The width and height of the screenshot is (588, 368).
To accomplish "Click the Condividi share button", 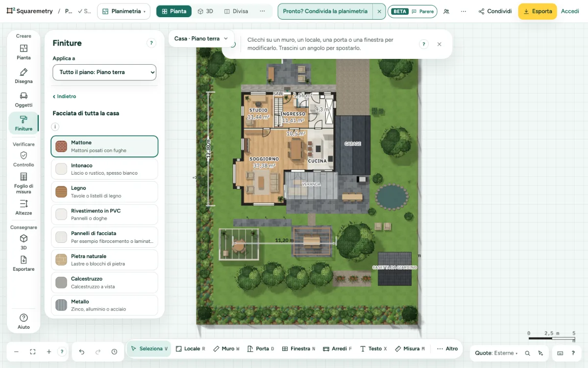I will (495, 11).
